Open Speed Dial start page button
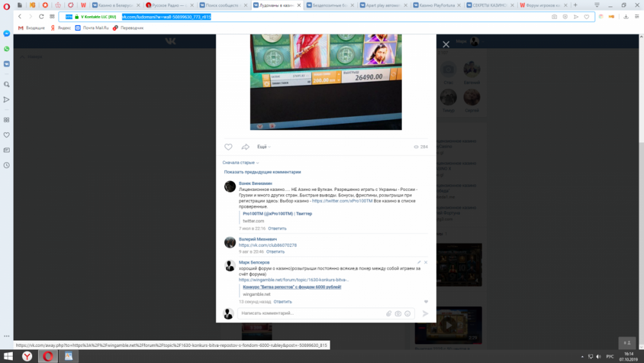This screenshot has height=363, width=644. pyautogui.click(x=52, y=17)
